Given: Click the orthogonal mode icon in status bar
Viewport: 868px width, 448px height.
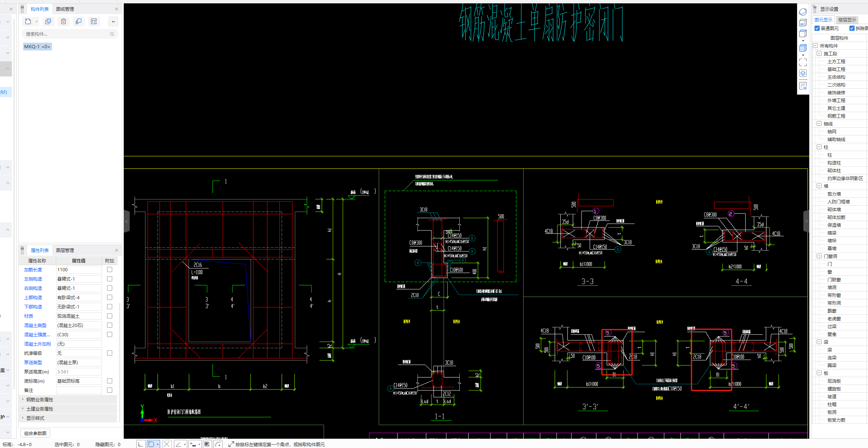Looking at the screenshot, I should tap(140, 444).
